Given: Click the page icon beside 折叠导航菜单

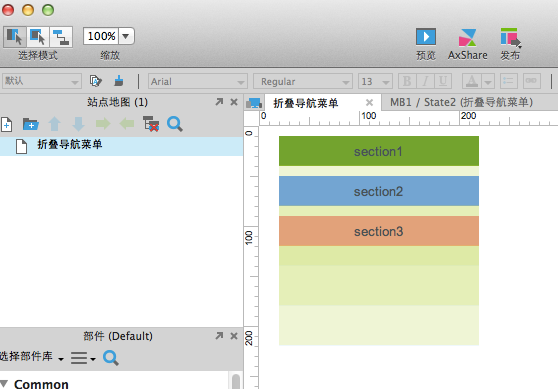Looking at the screenshot, I should click(x=21, y=146).
